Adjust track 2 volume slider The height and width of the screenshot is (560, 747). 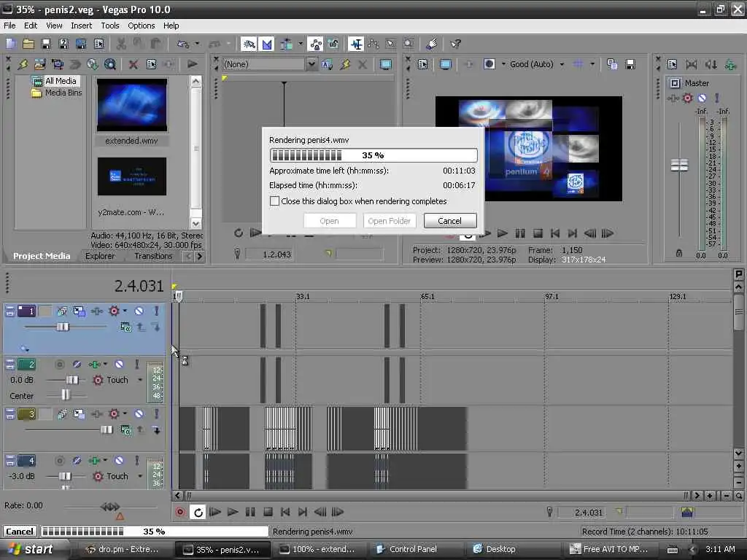(x=71, y=380)
